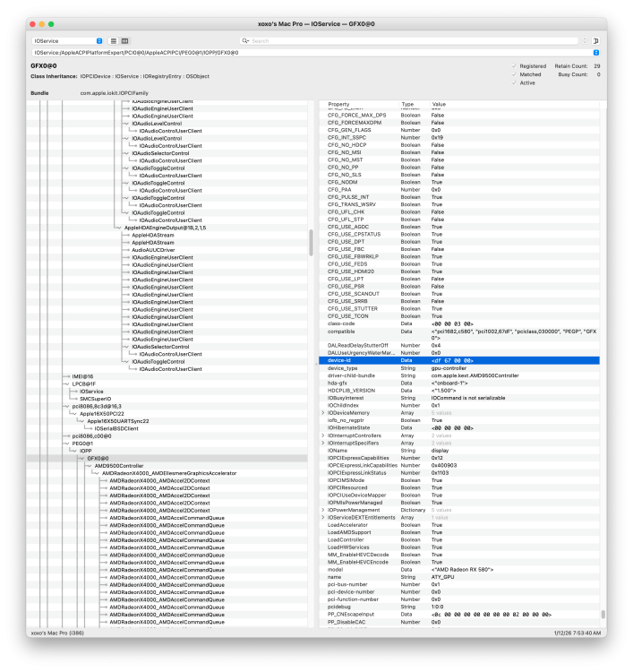Select the pci-bus-number row
The image size is (633, 672).
tap(459, 584)
